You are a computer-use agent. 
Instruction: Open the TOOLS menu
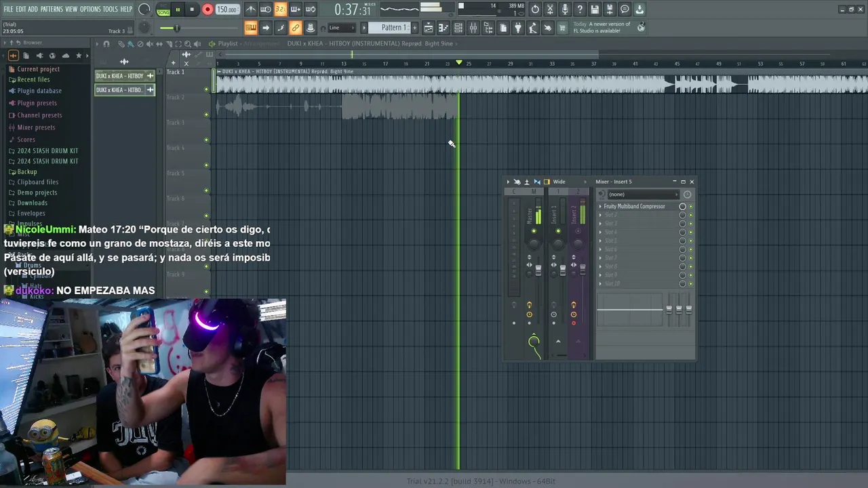tap(111, 9)
